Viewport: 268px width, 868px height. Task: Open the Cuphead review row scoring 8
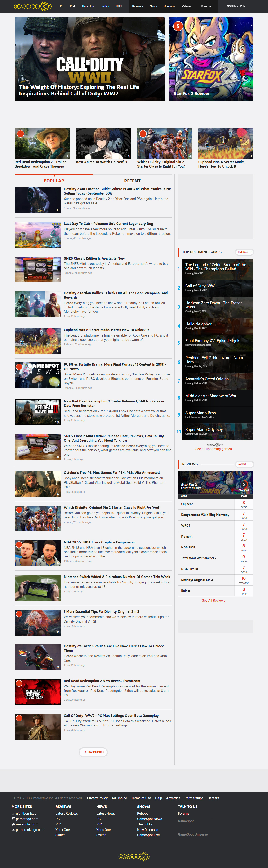pyautogui.click(x=215, y=504)
